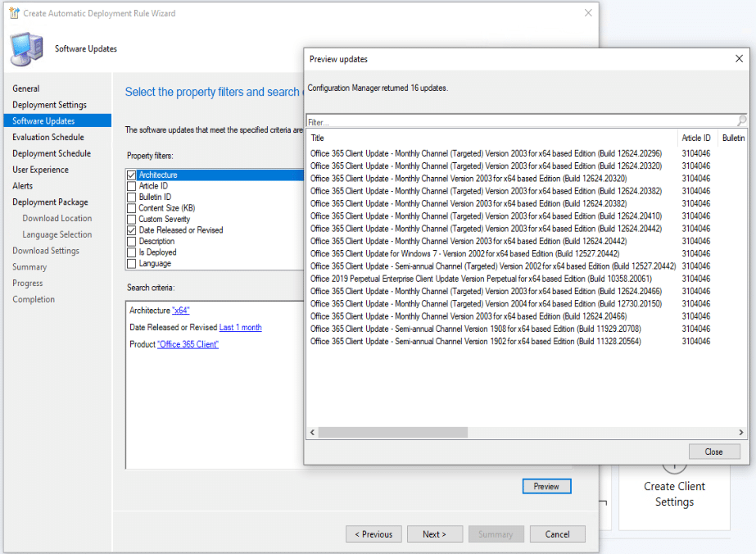The width and height of the screenshot is (756, 554).
Task: Close the Preview updates dialog
Action: tap(713, 451)
